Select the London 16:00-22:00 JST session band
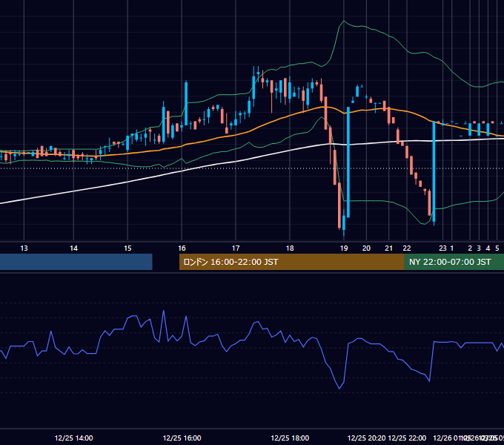Image resolution: width=504 pixels, height=445 pixels. click(x=292, y=262)
